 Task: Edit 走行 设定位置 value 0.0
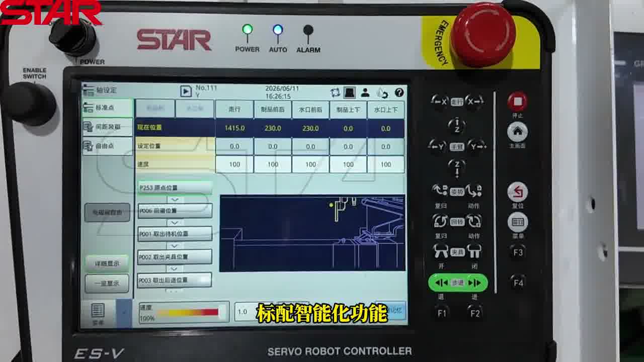pyautogui.click(x=234, y=146)
